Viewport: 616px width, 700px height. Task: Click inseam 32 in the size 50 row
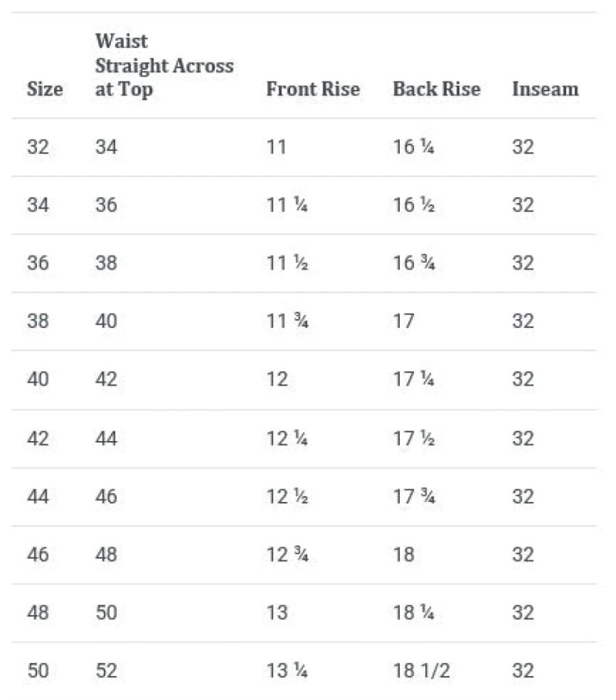coord(523,671)
